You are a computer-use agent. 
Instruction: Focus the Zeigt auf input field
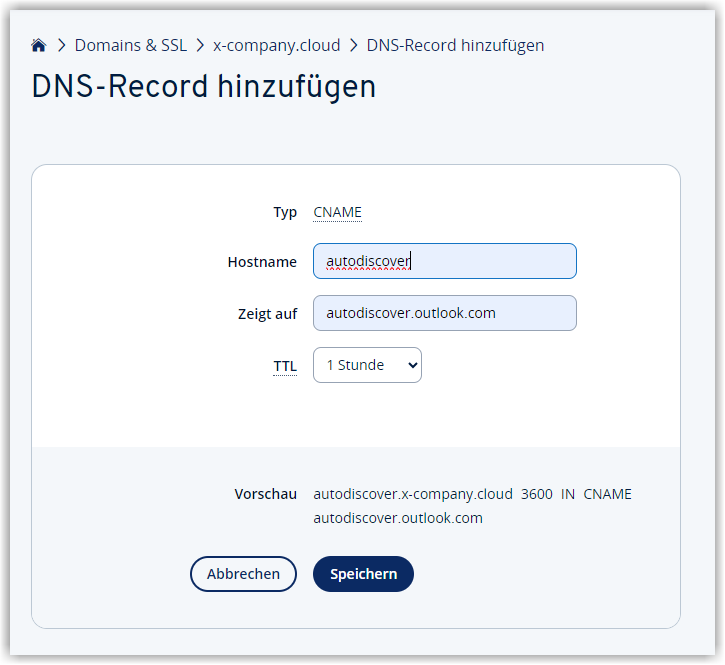click(x=445, y=313)
